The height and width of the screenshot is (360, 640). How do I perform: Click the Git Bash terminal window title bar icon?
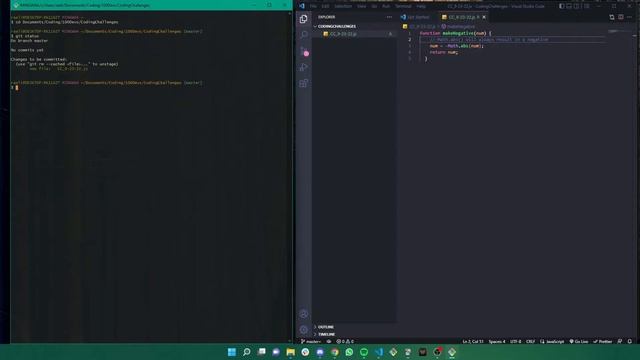[16, 5]
